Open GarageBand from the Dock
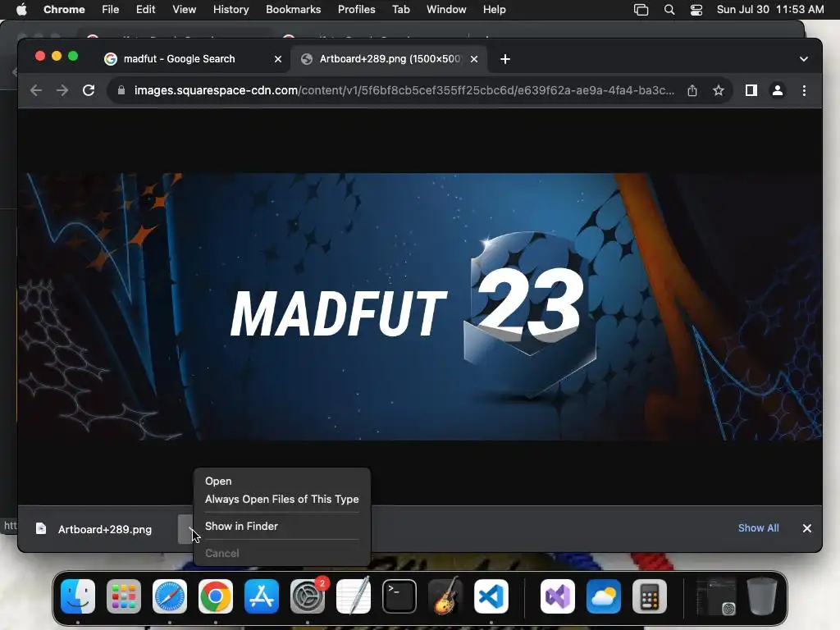This screenshot has height=630, width=840. [445, 596]
